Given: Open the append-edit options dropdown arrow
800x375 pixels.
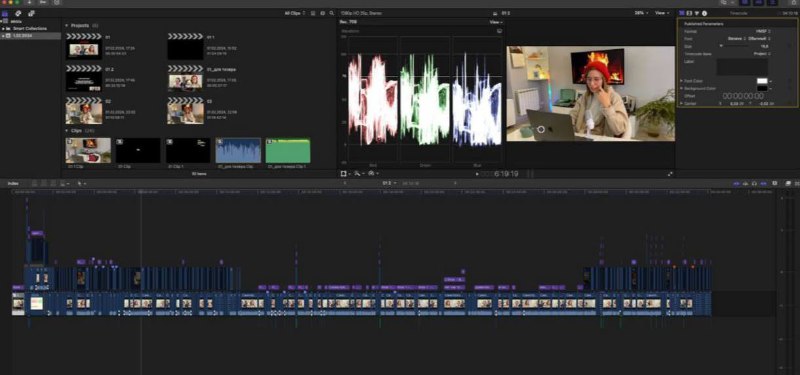Looking at the screenshot, I should coord(68,183).
